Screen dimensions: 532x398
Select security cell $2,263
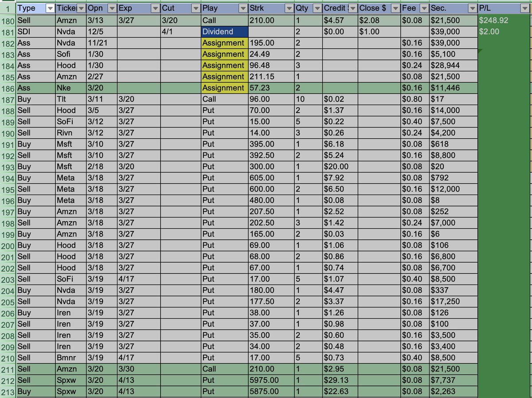pos(454,391)
